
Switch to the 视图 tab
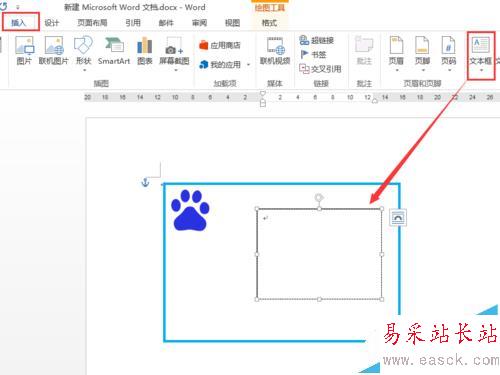[232, 23]
